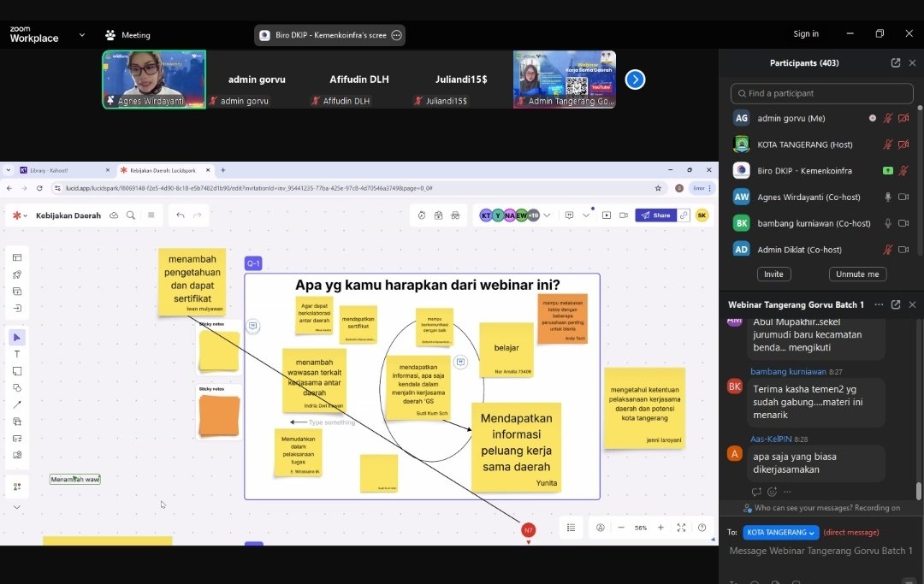This screenshot has height=584, width=924.
Task: Zoom in with the plus button
Action: [x=660, y=528]
